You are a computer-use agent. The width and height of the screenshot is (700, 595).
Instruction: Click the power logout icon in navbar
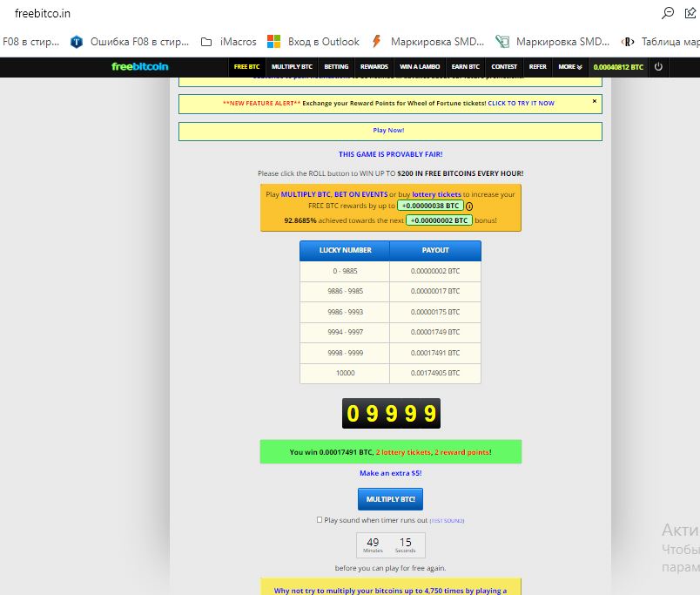(658, 66)
